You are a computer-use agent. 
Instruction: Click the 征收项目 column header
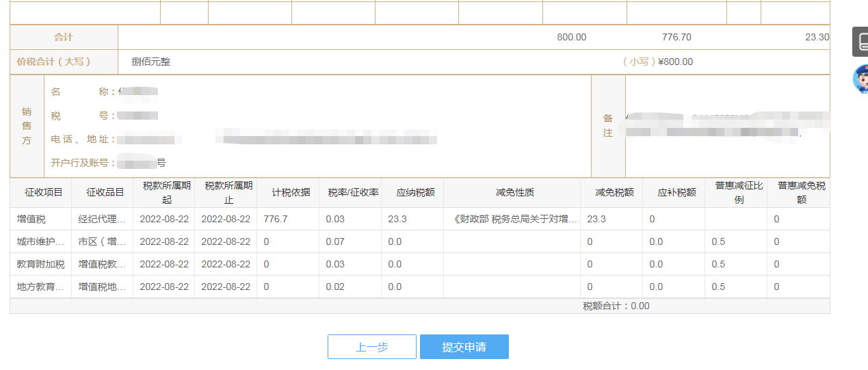tap(41, 193)
